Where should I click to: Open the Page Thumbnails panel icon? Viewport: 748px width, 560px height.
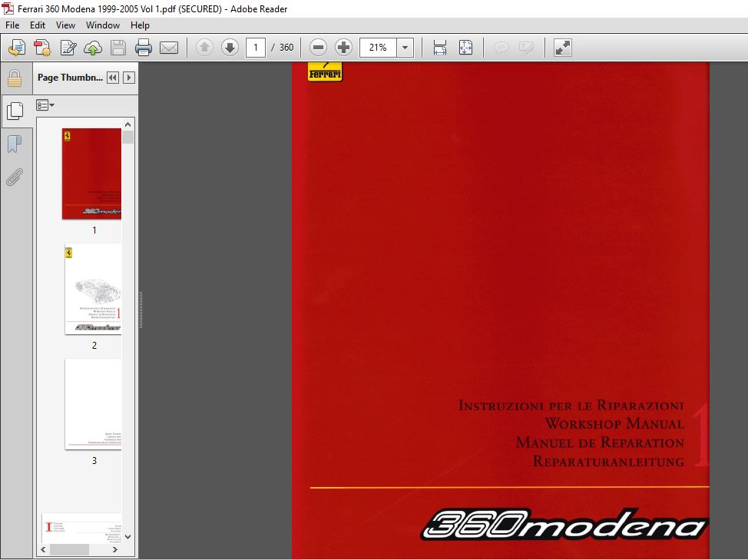pyautogui.click(x=15, y=111)
